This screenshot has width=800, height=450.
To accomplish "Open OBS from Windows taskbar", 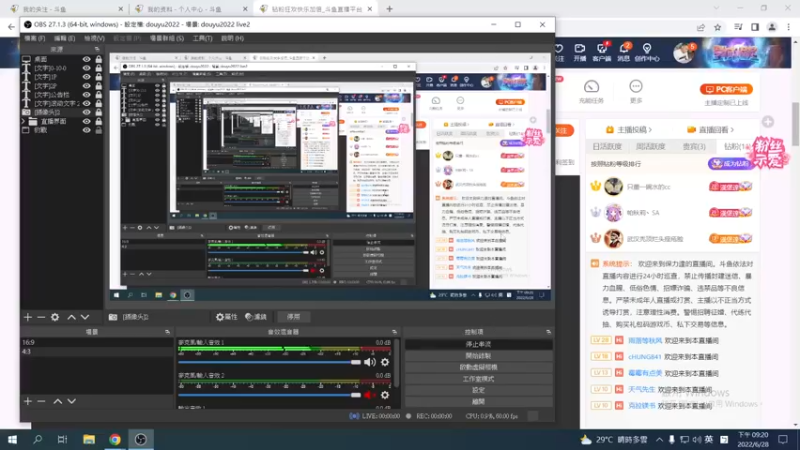I will 141,439.
